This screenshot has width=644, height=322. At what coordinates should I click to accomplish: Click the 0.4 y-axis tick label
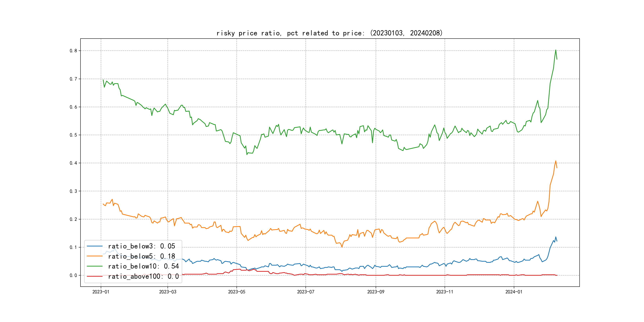pos(73,163)
